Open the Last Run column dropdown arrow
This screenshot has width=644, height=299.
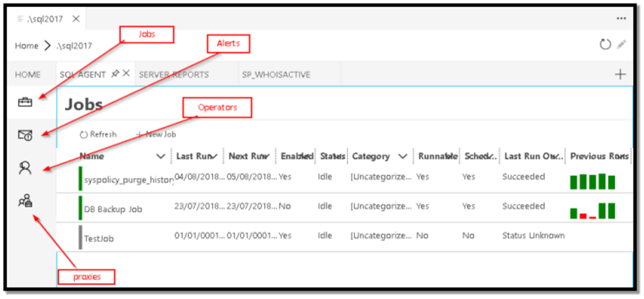tap(213, 156)
